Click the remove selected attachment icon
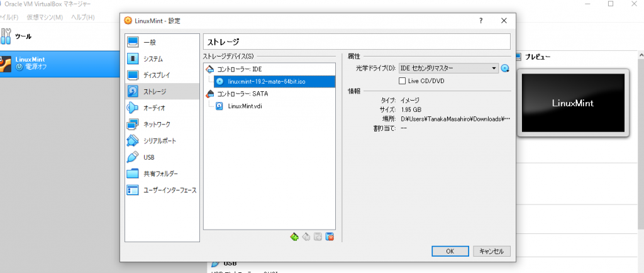The height and width of the screenshot is (273, 644). (329, 237)
